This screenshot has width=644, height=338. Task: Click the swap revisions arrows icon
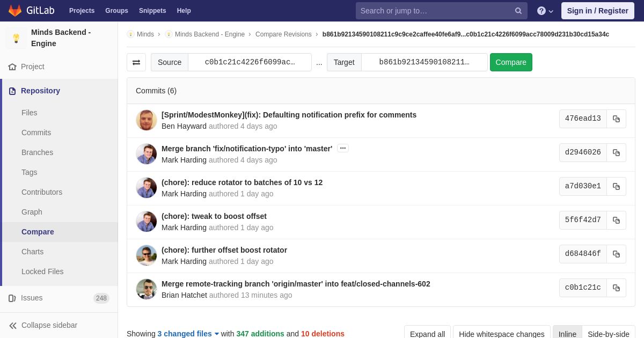tap(136, 62)
